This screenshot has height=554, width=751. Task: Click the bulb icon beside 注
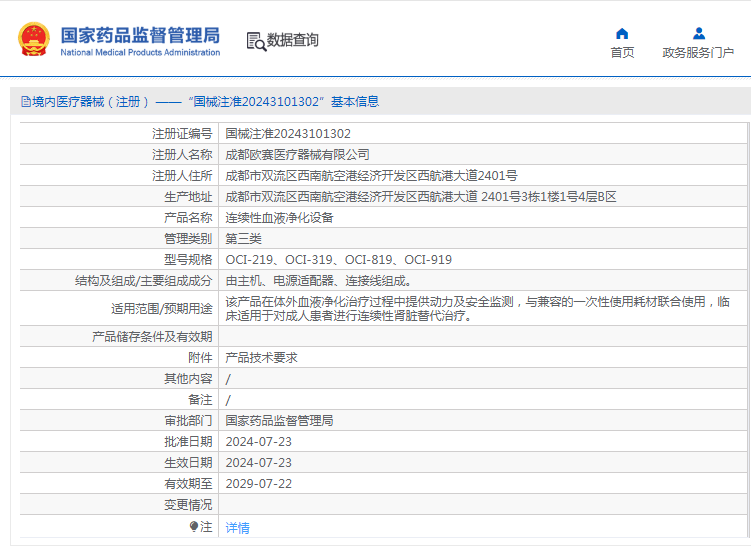coord(193,527)
